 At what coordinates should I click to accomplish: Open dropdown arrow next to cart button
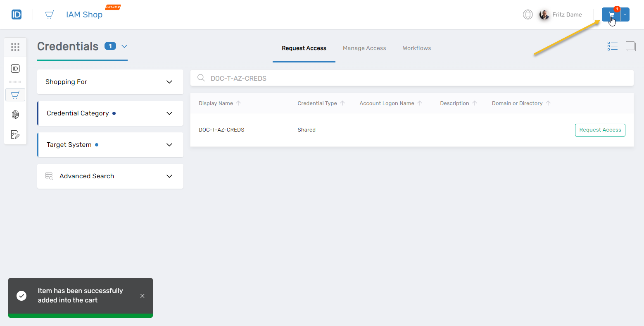625,14
